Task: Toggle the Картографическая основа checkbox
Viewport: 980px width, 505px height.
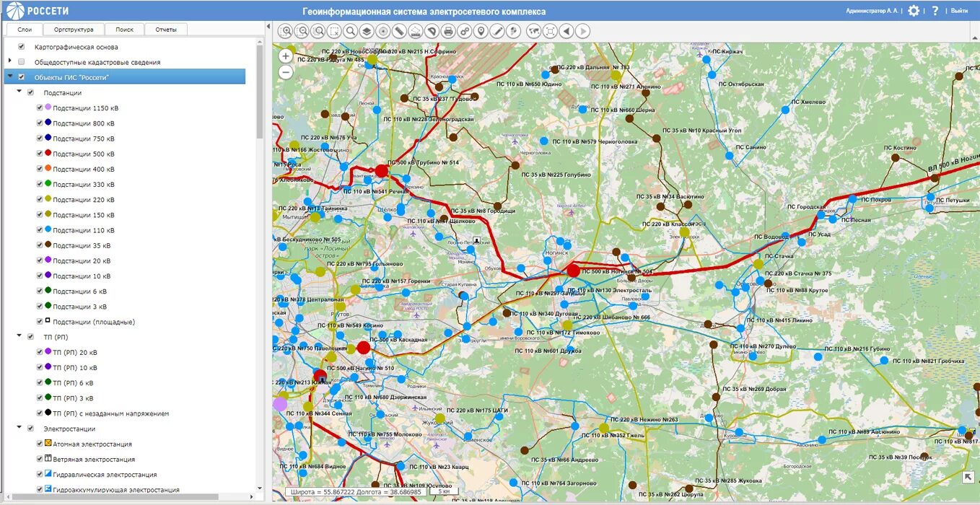Action: coord(21,47)
